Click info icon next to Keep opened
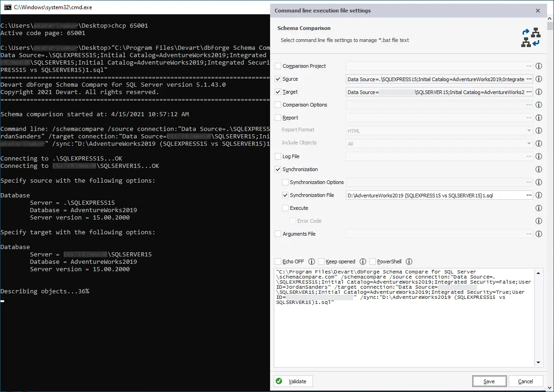This screenshot has width=554, height=392. [363, 261]
